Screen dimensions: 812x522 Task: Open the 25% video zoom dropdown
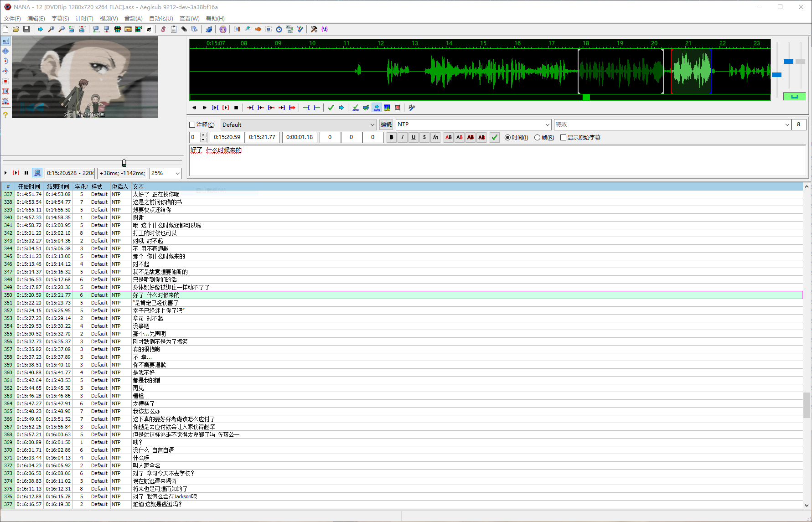coord(166,173)
